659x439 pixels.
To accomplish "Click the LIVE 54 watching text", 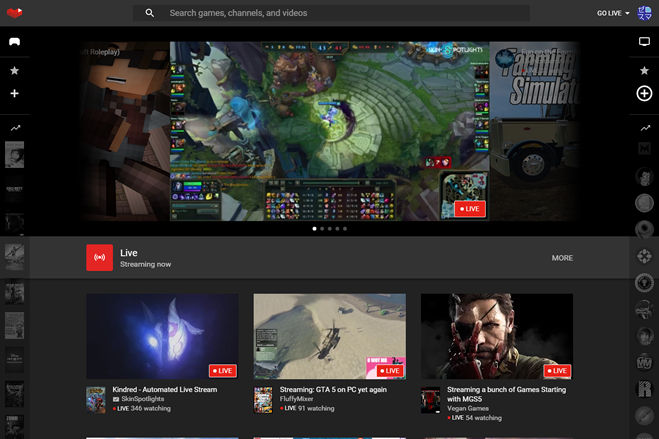I will coord(474,418).
